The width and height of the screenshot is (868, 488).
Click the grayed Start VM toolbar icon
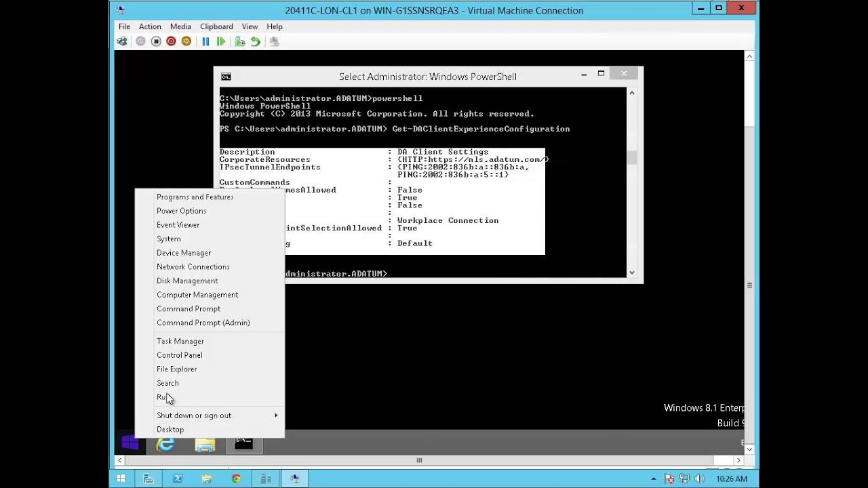[x=140, y=41]
